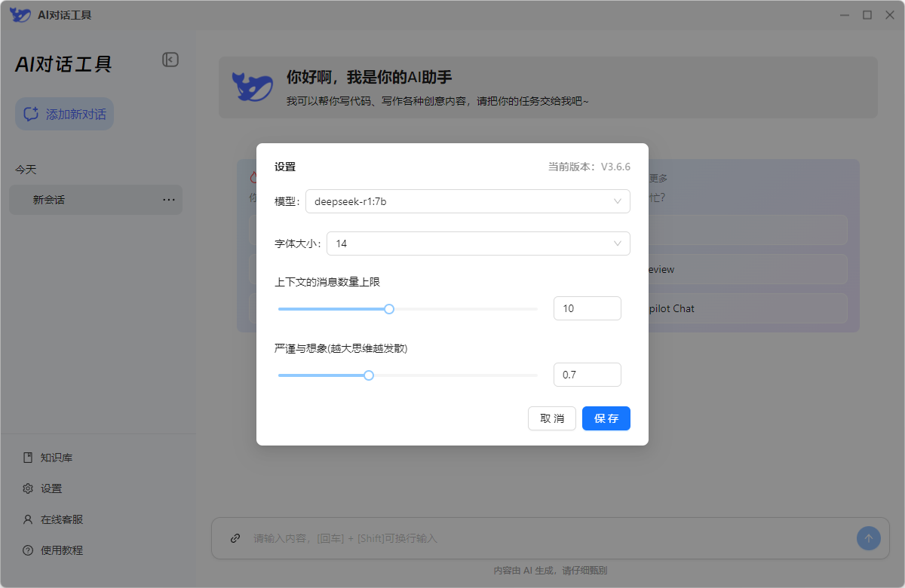Click the message input text area

coord(551,538)
